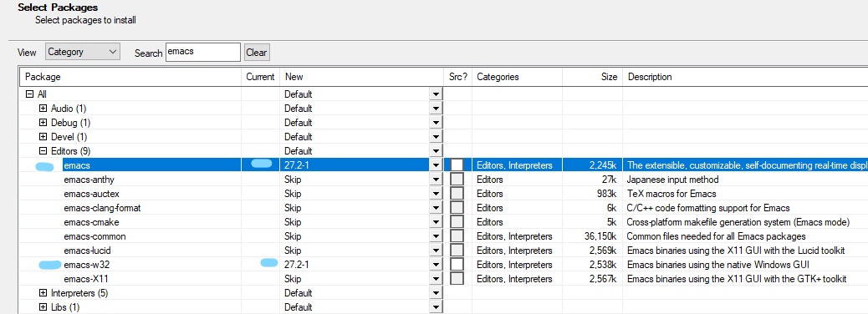This screenshot has width=868, height=314.
Task: Expand the Audio (1) category
Action: [43, 109]
